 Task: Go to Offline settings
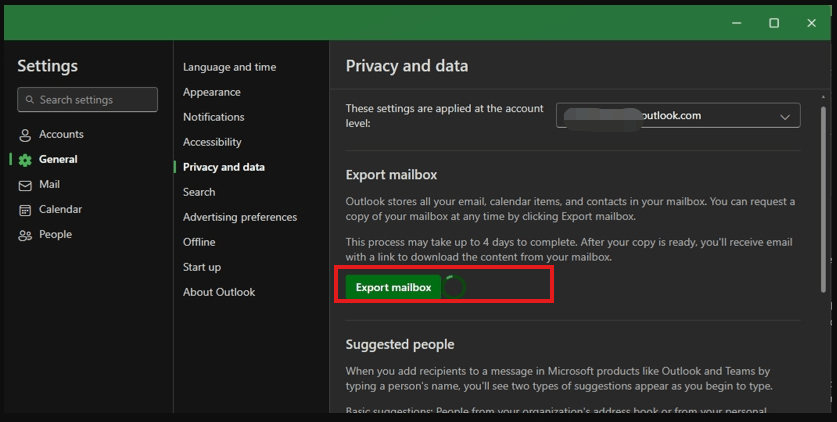click(x=199, y=242)
